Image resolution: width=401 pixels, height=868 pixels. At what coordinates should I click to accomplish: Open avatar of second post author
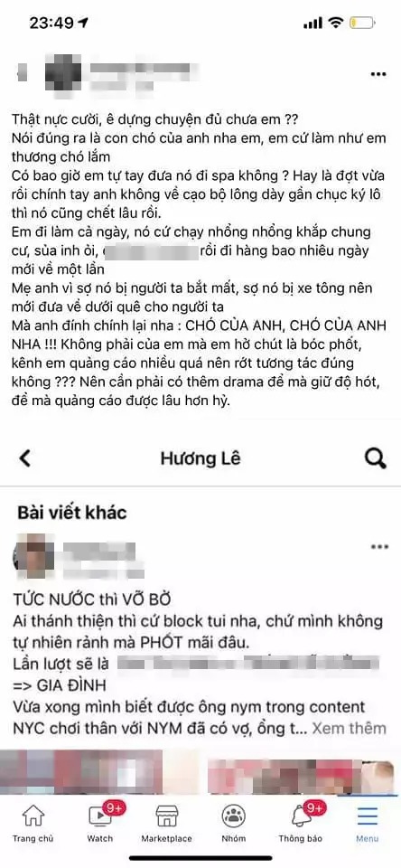[33, 552]
